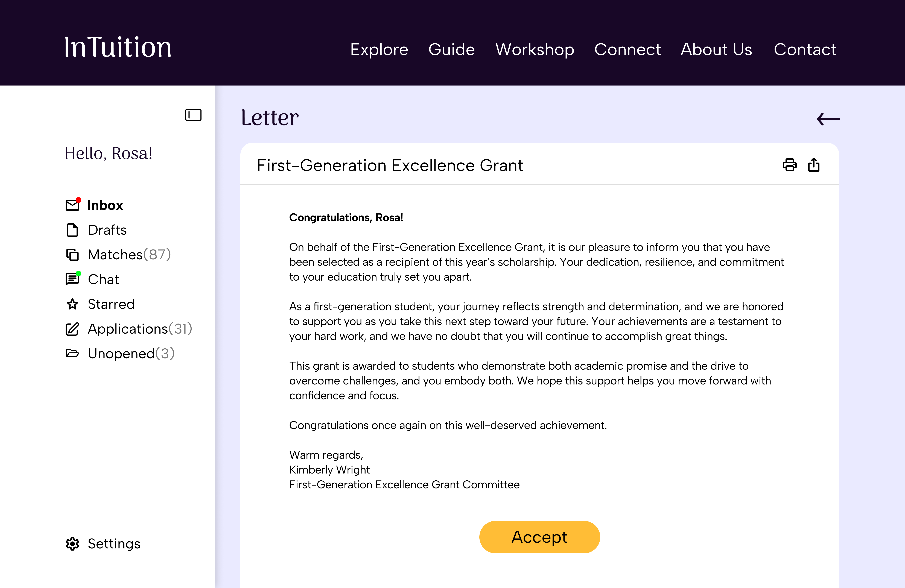View Applications (31)

click(140, 329)
